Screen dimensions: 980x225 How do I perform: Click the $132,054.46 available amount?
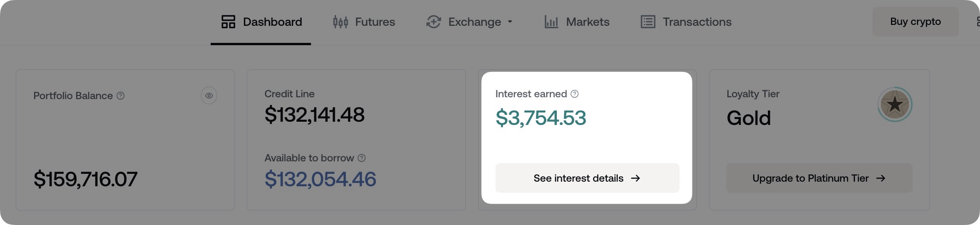point(320,179)
